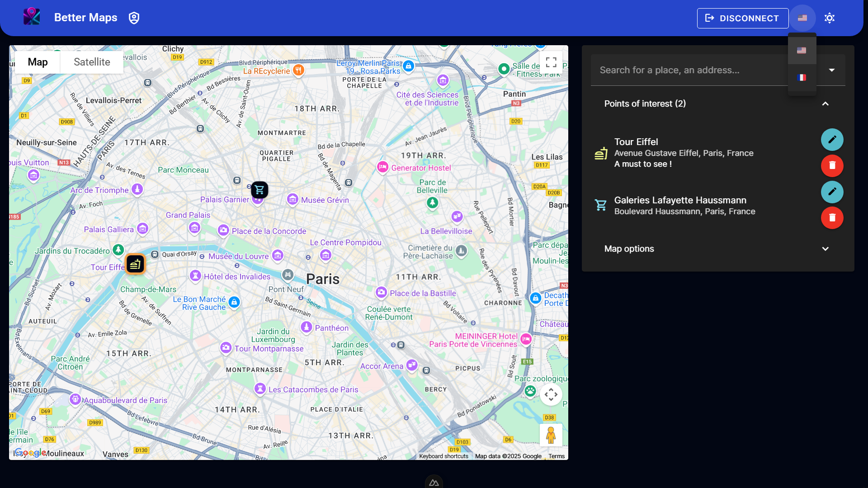Select the French flag language option
The height and width of the screenshot is (488, 868).
click(x=802, y=78)
